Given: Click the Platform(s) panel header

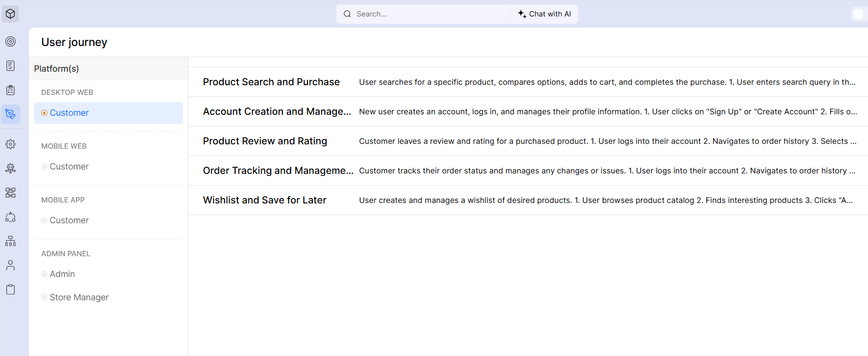Looking at the screenshot, I should 108,69.
